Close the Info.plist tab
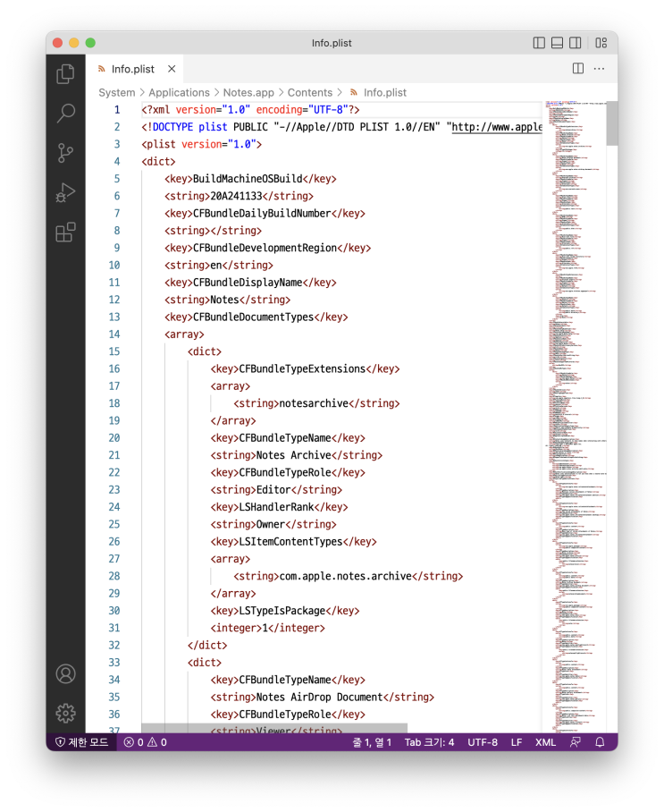Screen dimensions: 664x812 (x=172, y=69)
